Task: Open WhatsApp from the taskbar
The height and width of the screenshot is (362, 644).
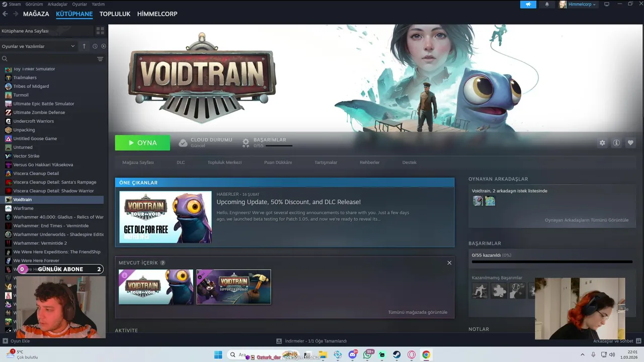Action: (368, 355)
